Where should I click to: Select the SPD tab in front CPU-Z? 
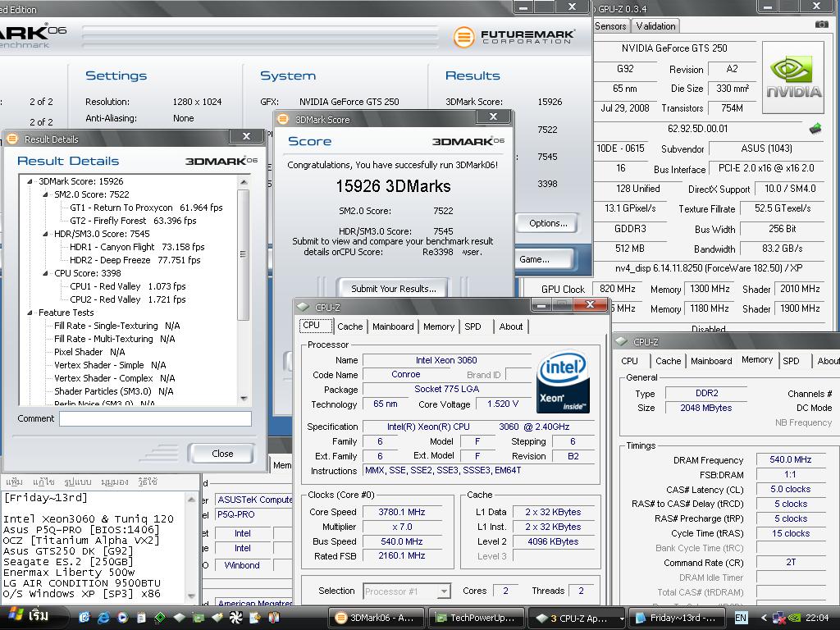pos(472,326)
